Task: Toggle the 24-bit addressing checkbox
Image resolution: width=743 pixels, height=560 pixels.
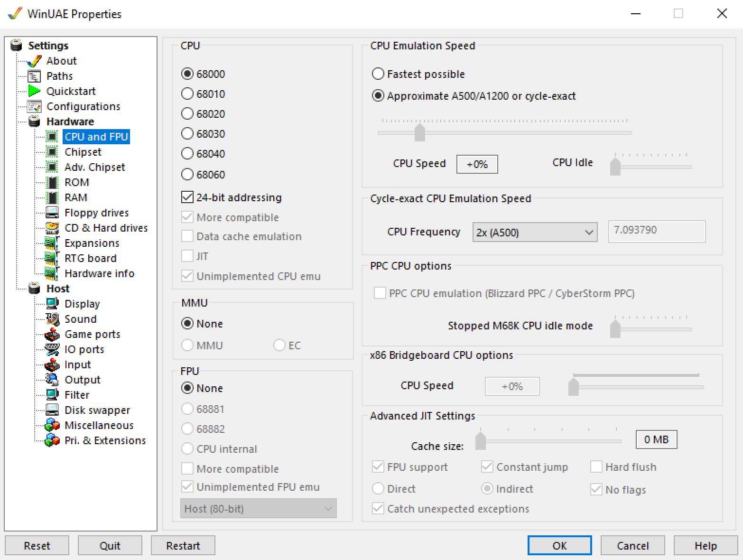Action: pyautogui.click(x=187, y=197)
